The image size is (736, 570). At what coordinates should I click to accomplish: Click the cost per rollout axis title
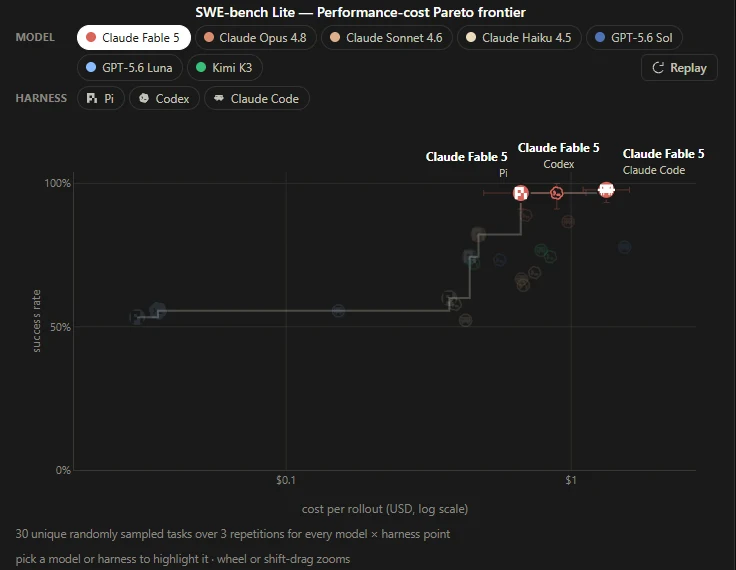(x=385, y=509)
